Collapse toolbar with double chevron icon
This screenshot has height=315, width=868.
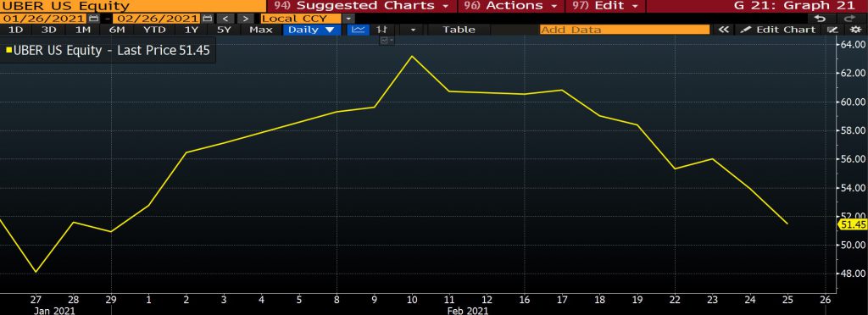pyautogui.click(x=723, y=30)
